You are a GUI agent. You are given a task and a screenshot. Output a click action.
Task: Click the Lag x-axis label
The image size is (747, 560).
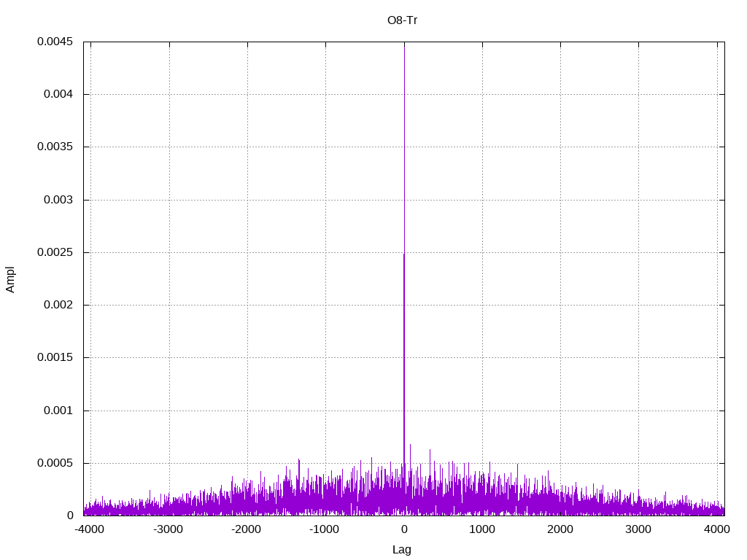point(402,550)
